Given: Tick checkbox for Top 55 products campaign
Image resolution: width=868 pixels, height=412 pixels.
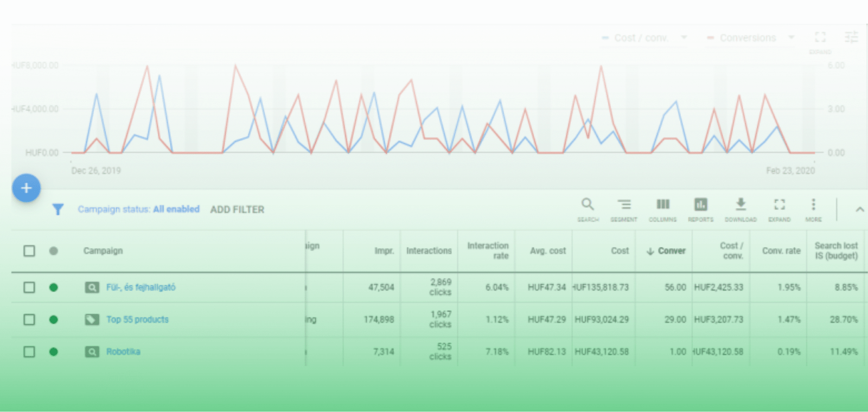Looking at the screenshot, I should tap(29, 320).
